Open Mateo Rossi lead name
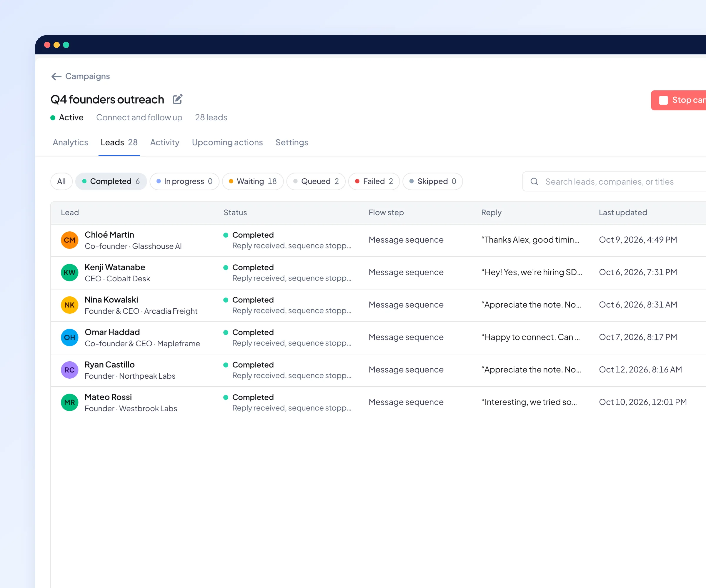This screenshot has width=706, height=588. click(108, 397)
